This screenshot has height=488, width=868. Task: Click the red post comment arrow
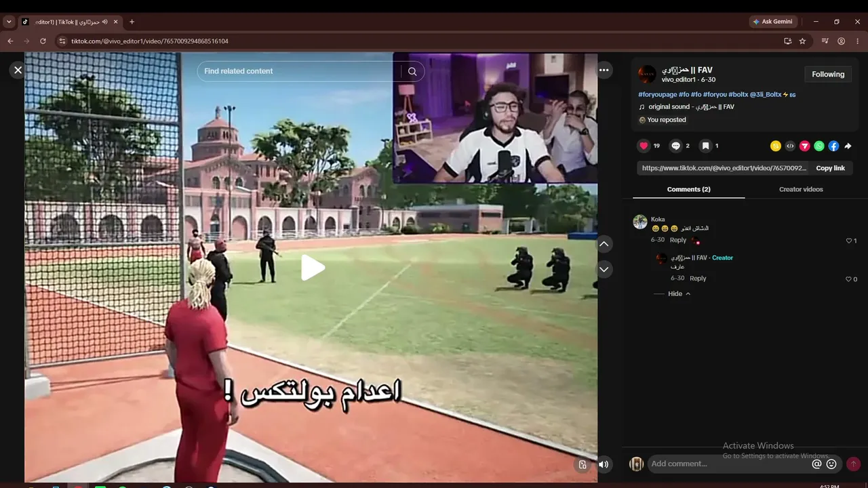point(853,464)
